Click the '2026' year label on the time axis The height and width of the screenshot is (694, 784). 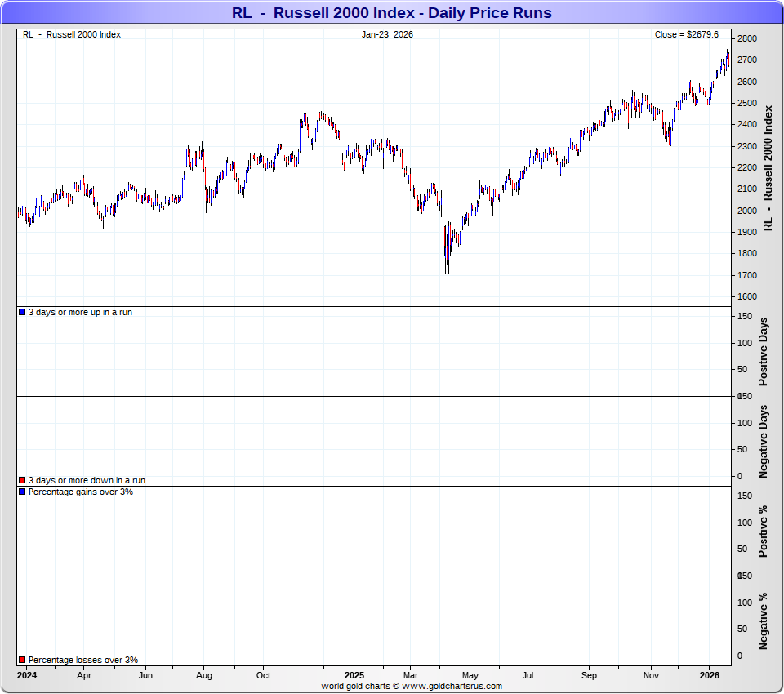[710, 675]
